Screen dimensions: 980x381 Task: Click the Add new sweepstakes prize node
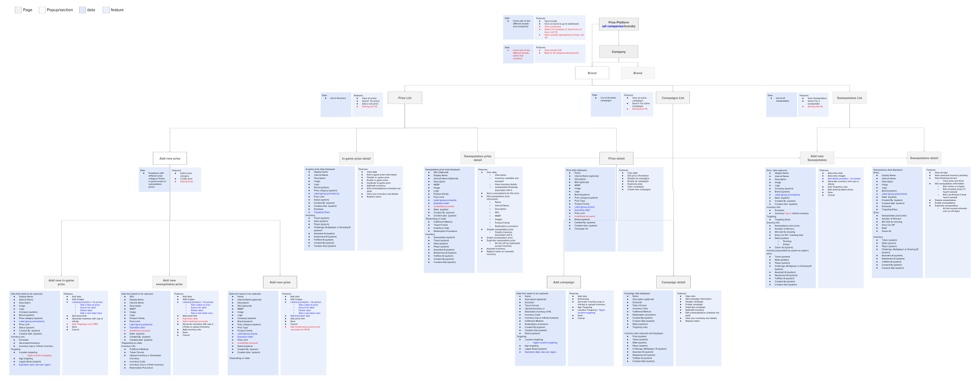click(x=169, y=282)
